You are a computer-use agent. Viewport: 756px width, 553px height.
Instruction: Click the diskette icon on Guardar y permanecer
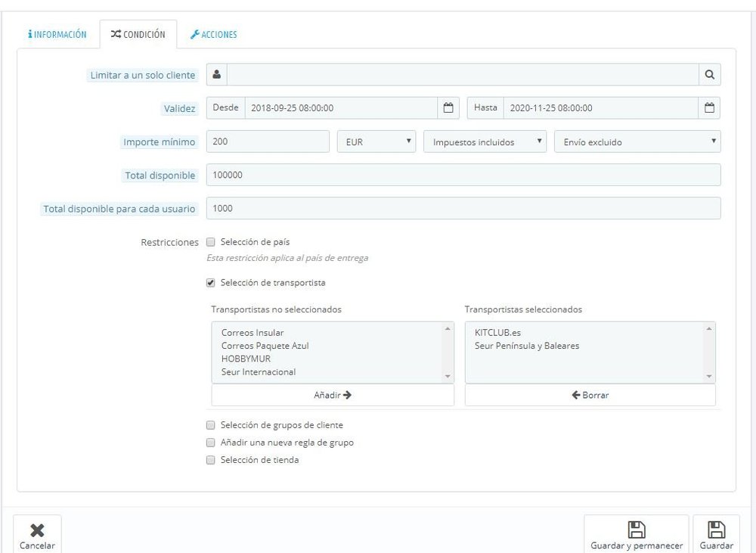click(637, 529)
